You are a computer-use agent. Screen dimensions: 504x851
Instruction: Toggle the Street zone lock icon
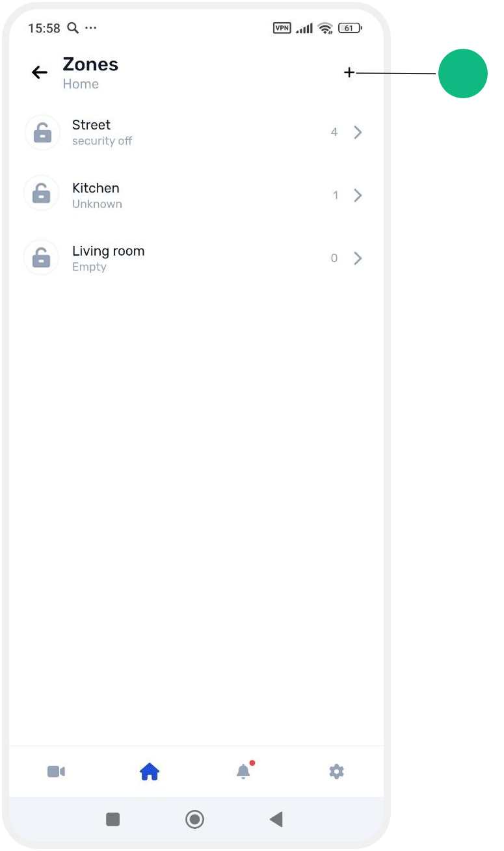[x=42, y=132]
